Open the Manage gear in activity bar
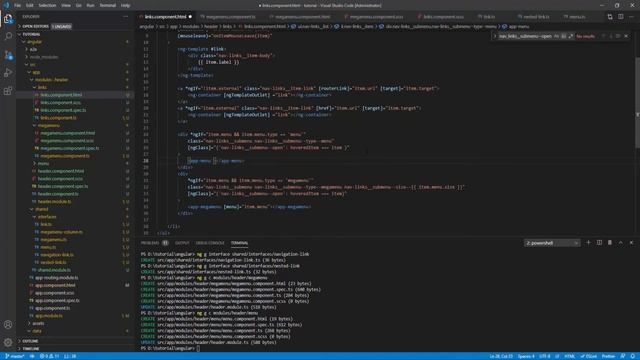 (x=8, y=342)
